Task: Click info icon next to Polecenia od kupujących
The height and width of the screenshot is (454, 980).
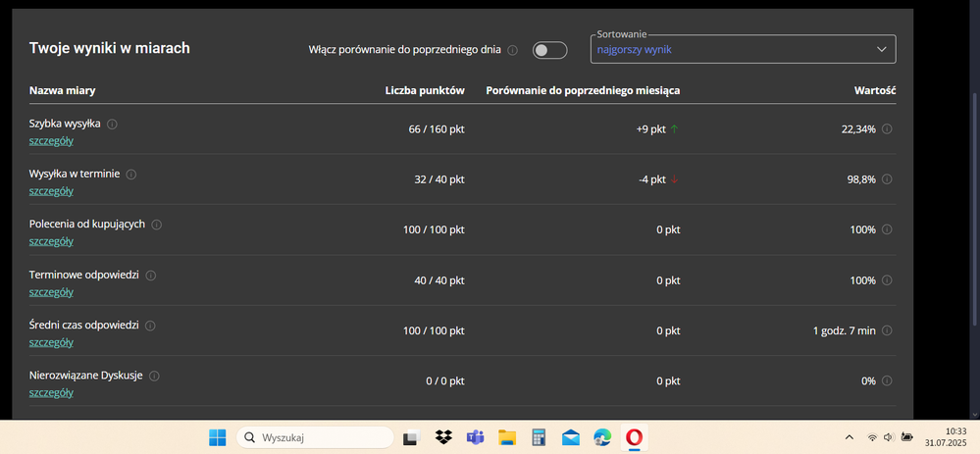Action: [157, 225]
